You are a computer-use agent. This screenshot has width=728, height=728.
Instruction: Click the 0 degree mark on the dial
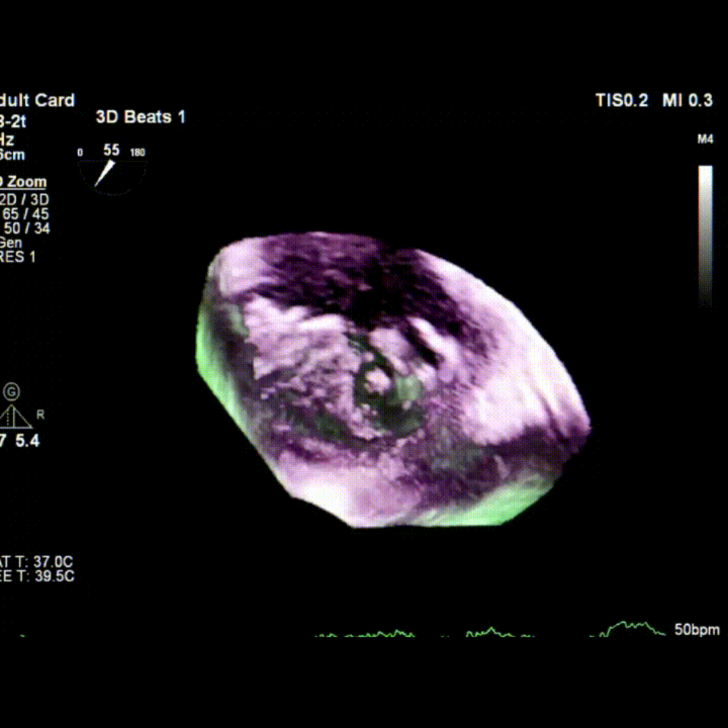80,152
